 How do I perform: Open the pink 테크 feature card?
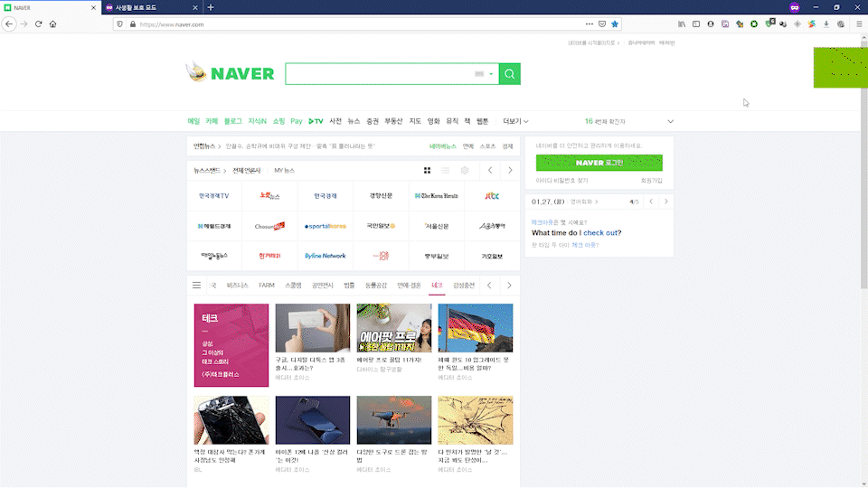click(231, 344)
